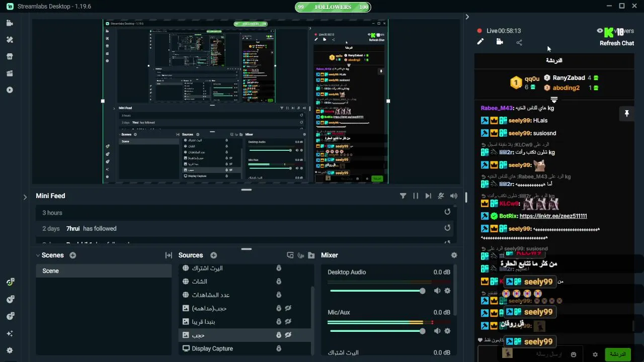Screen dimensions: 644x362
Task: Collapse the chat panel with the top chevron
Action: click(x=467, y=17)
